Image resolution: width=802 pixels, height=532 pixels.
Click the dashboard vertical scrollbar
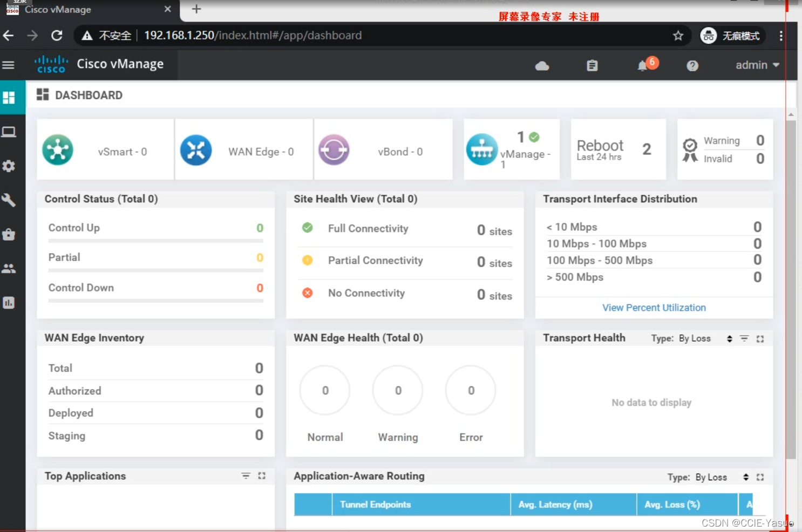[x=791, y=289]
